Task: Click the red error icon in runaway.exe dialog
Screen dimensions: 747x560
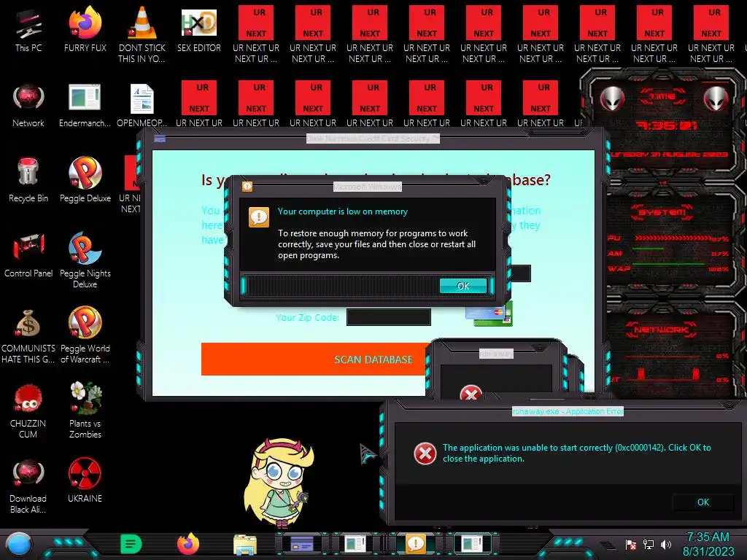Action: (x=425, y=453)
